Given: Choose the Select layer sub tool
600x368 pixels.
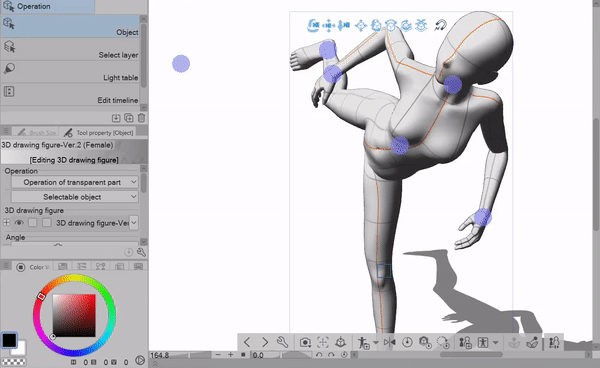Looking at the screenshot, I should [x=70, y=49].
